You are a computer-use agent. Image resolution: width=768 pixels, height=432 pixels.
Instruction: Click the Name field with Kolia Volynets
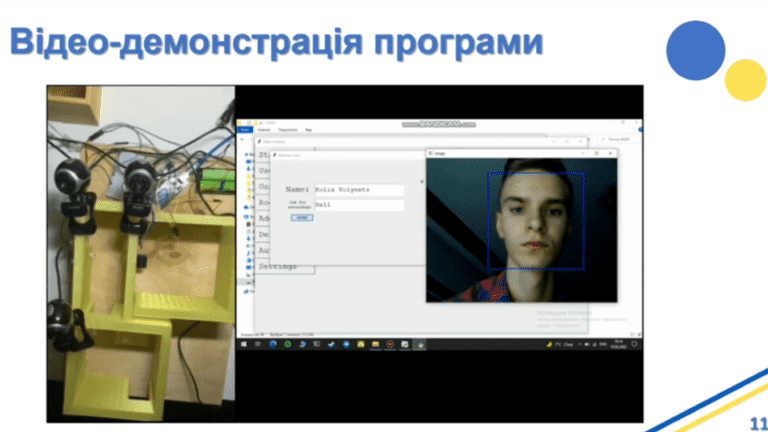359,190
